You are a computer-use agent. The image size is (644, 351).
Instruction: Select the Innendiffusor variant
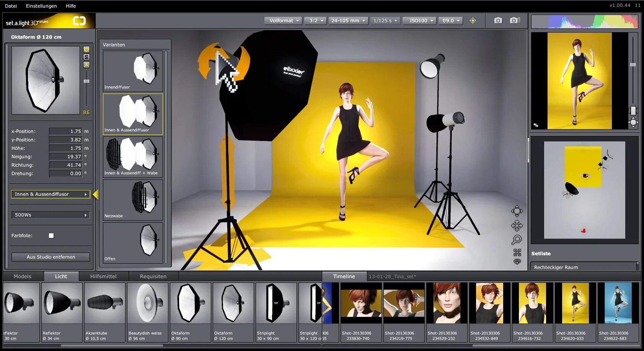pyautogui.click(x=133, y=71)
